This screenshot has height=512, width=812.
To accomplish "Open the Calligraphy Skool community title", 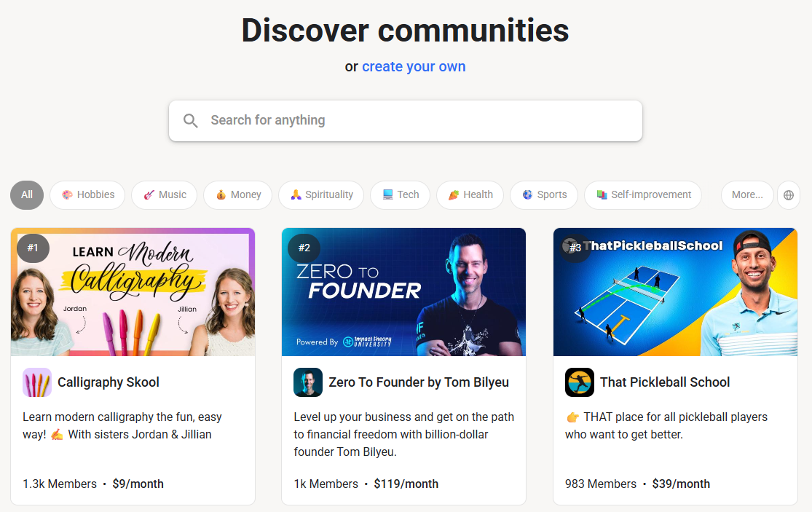I will [x=109, y=382].
